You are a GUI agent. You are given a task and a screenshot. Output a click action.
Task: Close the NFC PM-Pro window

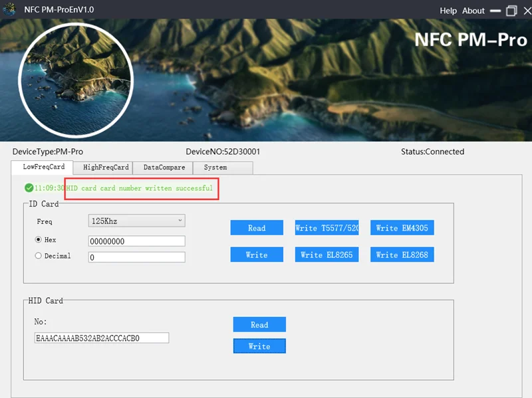click(x=527, y=11)
